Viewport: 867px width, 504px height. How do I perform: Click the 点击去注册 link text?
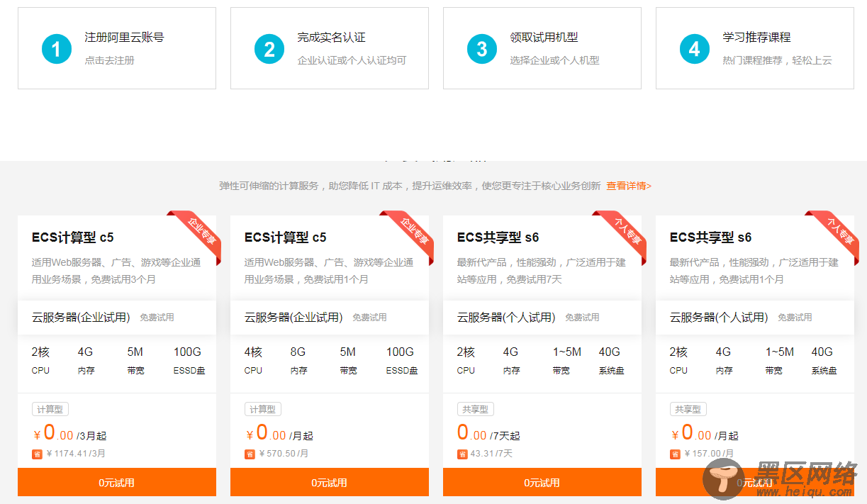(109, 60)
